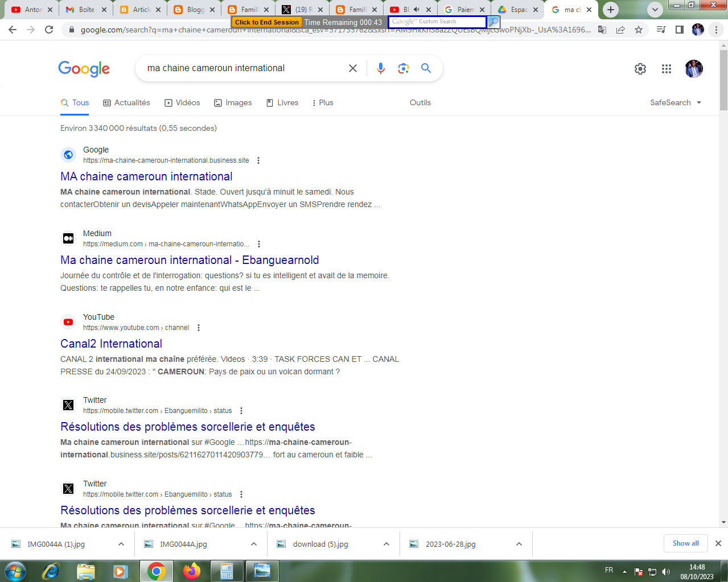Click to End Session button

266,22
